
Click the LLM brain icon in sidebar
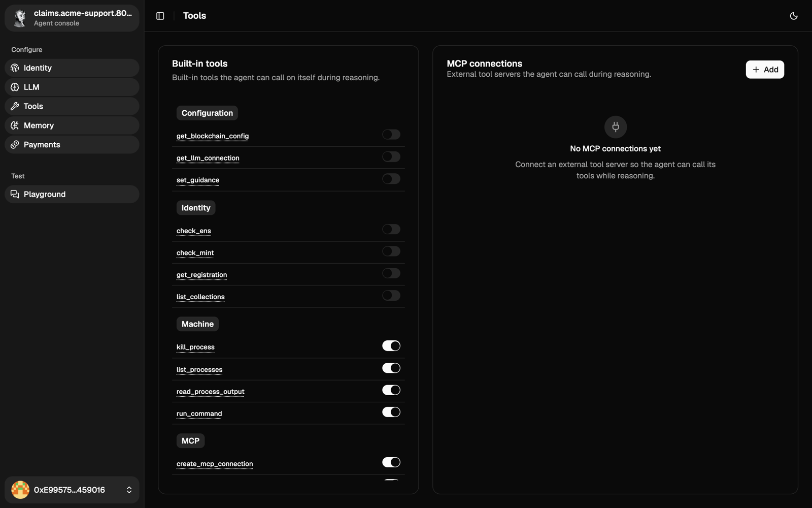15,87
